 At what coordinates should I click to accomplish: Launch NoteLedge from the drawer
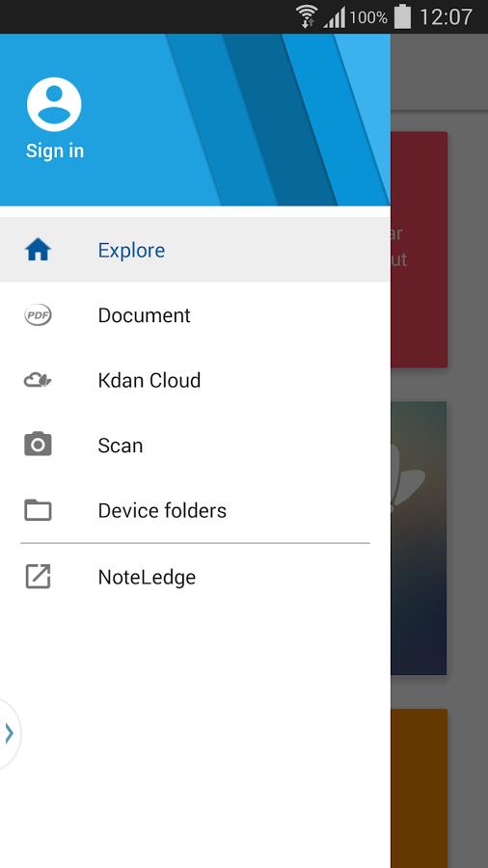tap(195, 577)
